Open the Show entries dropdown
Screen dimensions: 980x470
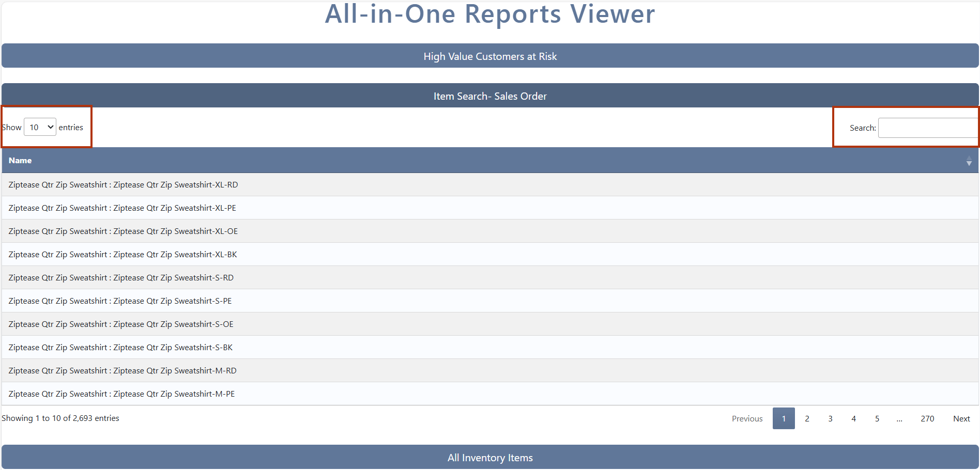pos(40,127)
